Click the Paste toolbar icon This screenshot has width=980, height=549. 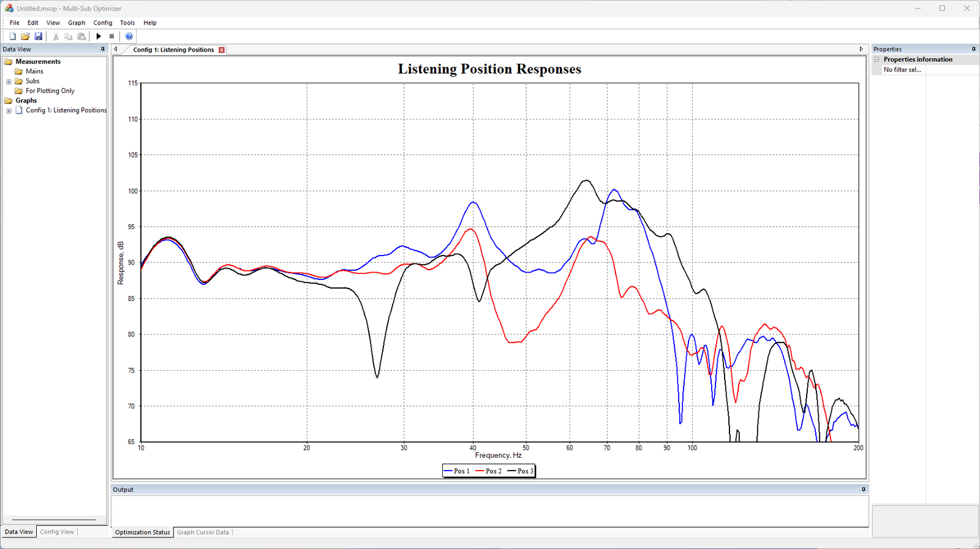point(81,36)
